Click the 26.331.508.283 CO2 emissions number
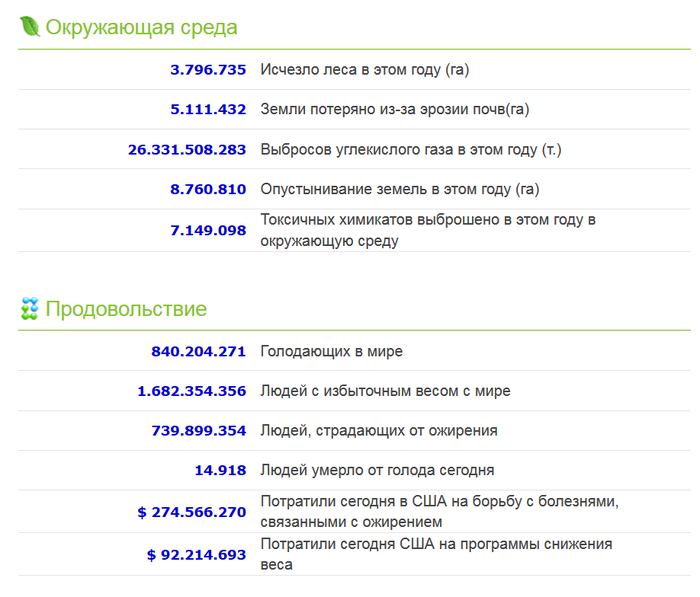This screenshot has width=700, height=597. coord(187,150)
